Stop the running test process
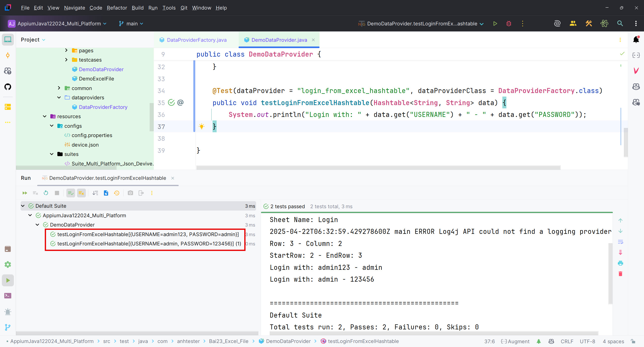Screen dimensions: 644x347 pyautogui.click(x=57, y=193)
